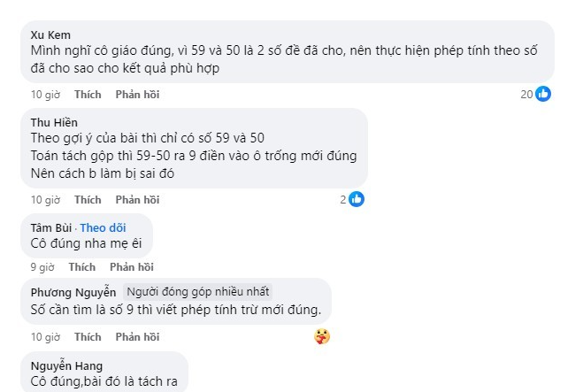
Task: Open Phương Nguyễn's profile name
Action: (x=73, y=292)
